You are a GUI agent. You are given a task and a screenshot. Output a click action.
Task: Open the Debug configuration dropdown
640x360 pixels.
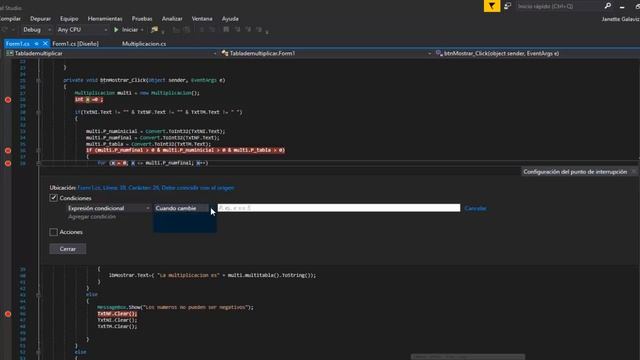coord(37,30)
